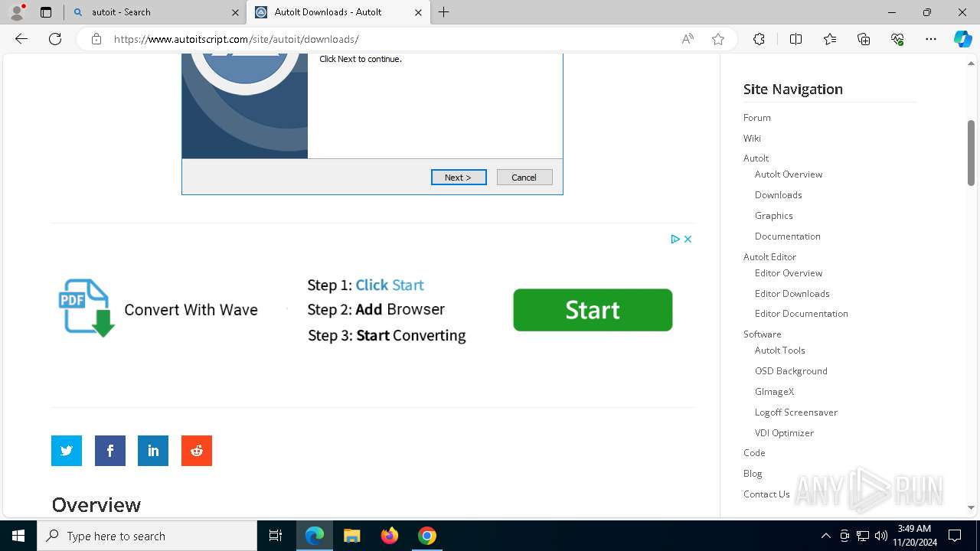View site information via the lock icon
Screen dimensions: 980x551
tap(96, 39)
